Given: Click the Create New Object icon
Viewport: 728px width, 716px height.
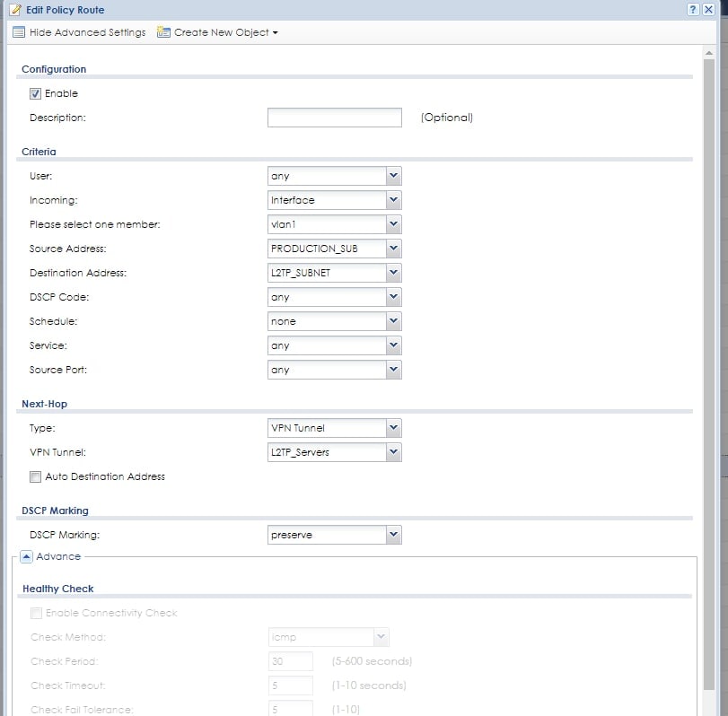Looking at the screenshot, I should [163, 32].
